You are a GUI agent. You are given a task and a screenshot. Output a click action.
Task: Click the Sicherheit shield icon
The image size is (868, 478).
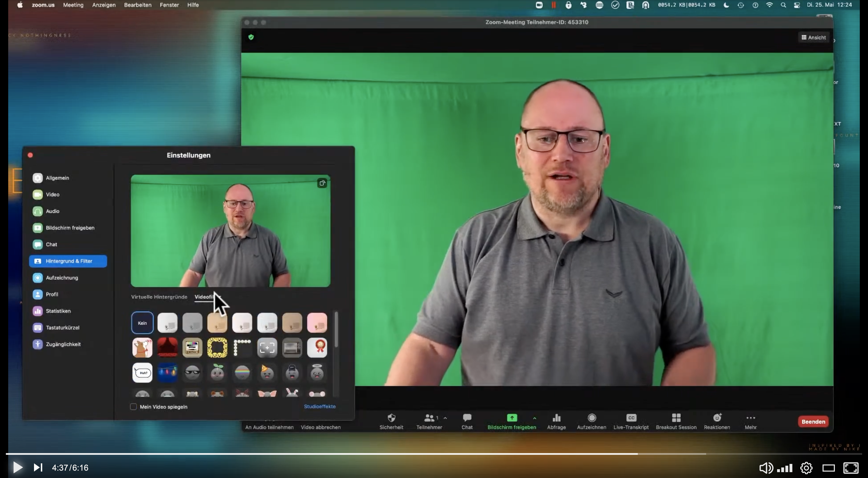coord(391,418)
